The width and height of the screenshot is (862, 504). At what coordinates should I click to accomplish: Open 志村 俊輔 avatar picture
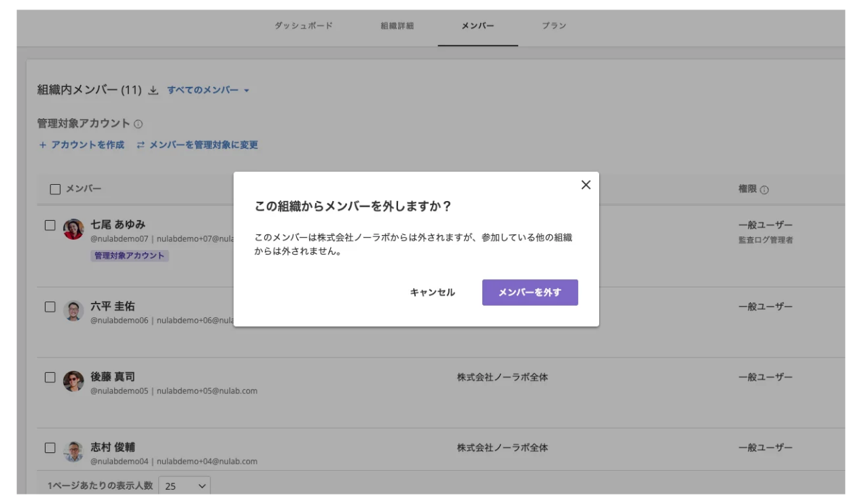(x=73, y=452)
